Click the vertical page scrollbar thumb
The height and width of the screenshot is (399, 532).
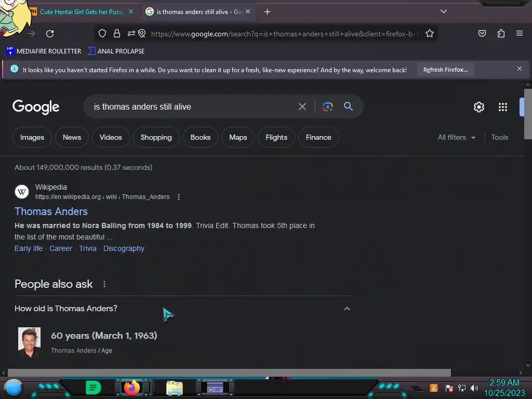coord(528,114)
